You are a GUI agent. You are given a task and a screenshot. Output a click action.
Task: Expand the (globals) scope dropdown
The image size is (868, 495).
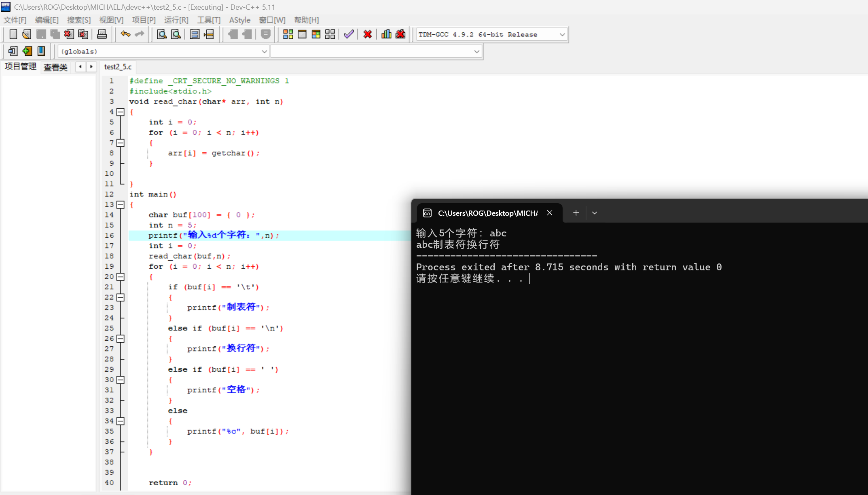pos(264,52)
